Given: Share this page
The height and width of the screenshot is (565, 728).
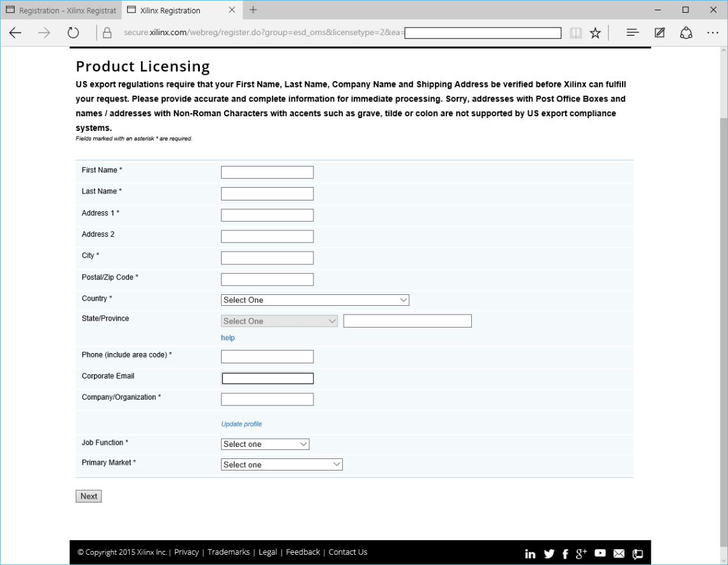Looking at the screenshot, I should (x=686, y=33).
